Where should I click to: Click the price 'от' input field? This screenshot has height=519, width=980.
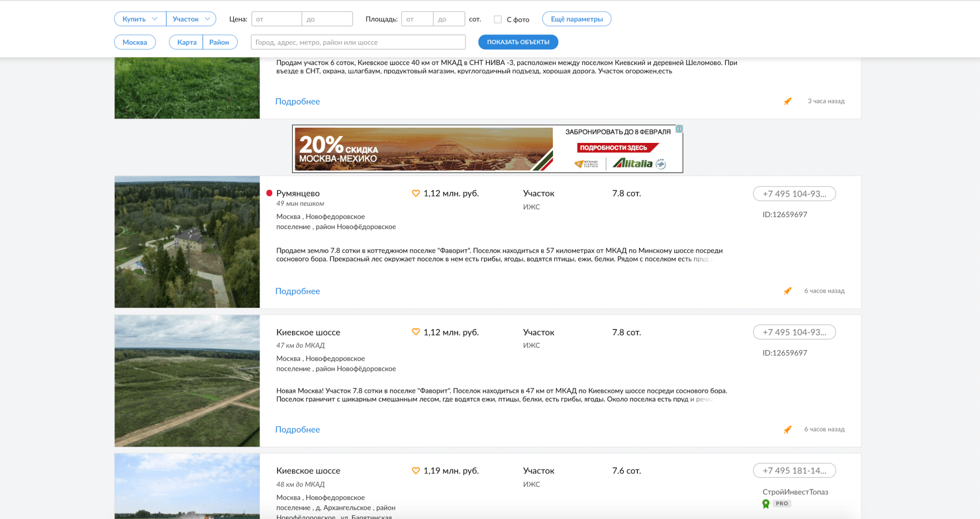(276, 19)
